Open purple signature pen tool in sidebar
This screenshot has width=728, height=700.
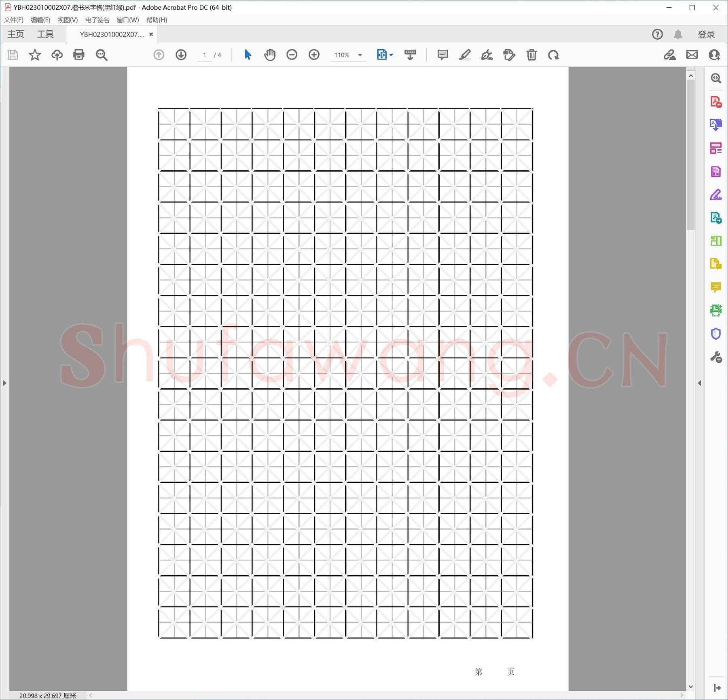point(716,195)
